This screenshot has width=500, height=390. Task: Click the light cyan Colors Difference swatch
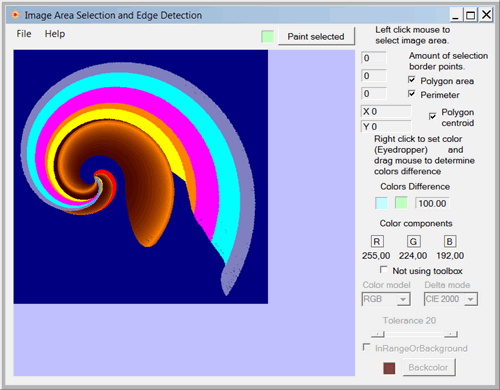coord(381,203)
